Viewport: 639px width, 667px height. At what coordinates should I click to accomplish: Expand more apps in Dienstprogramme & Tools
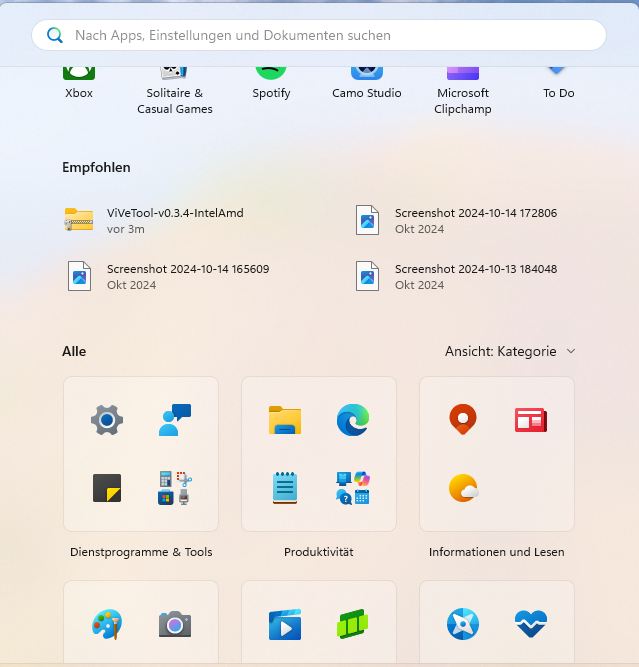(175, 488)
